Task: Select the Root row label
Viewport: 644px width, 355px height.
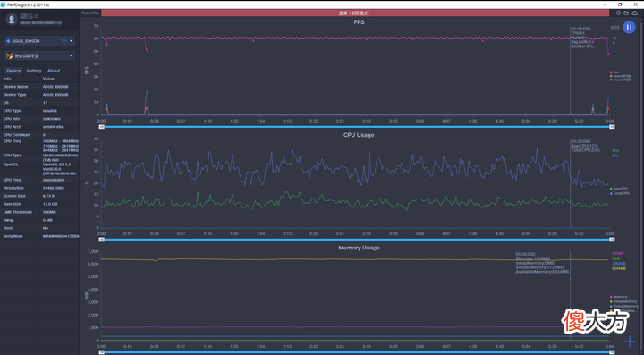Action: pyautogui.click(x=8, y=228)
